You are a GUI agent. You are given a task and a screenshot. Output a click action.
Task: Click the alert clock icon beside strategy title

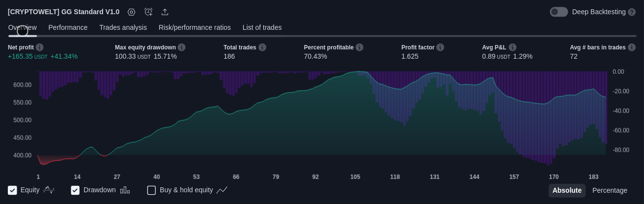[x=149, y=12]
